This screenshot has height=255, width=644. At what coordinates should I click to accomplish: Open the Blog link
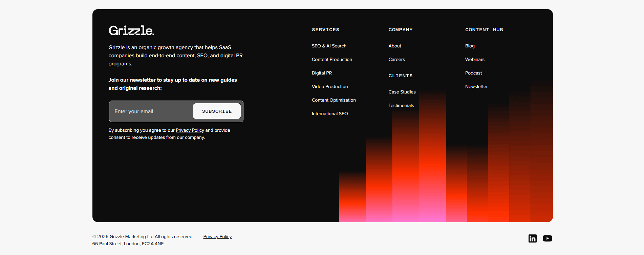click(x=470, y=46)
